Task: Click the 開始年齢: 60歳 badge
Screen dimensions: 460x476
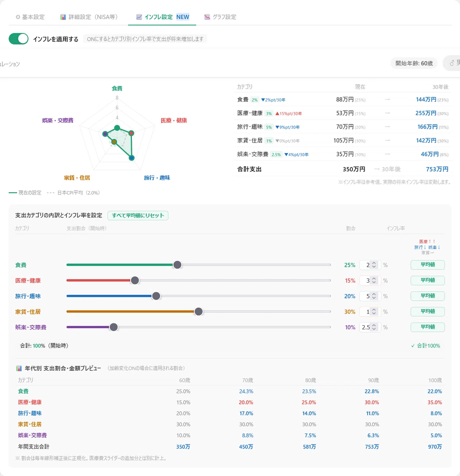Action: coord(414,63)
